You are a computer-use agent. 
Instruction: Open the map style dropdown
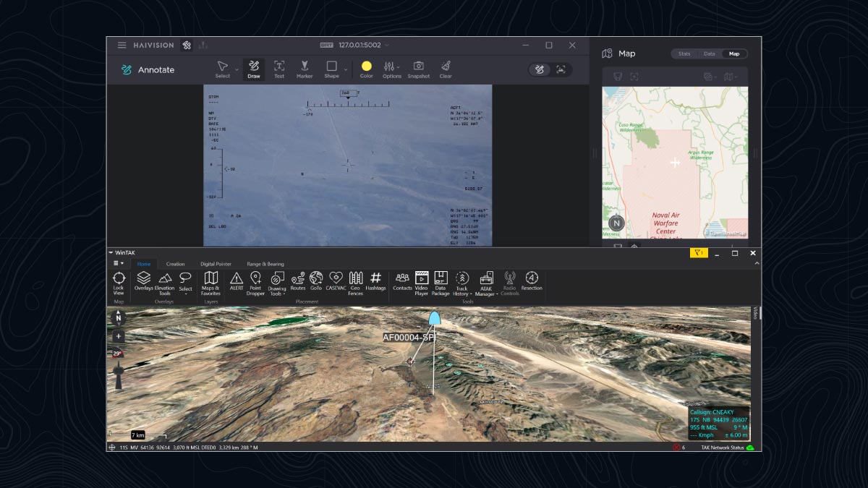[731, 76]
